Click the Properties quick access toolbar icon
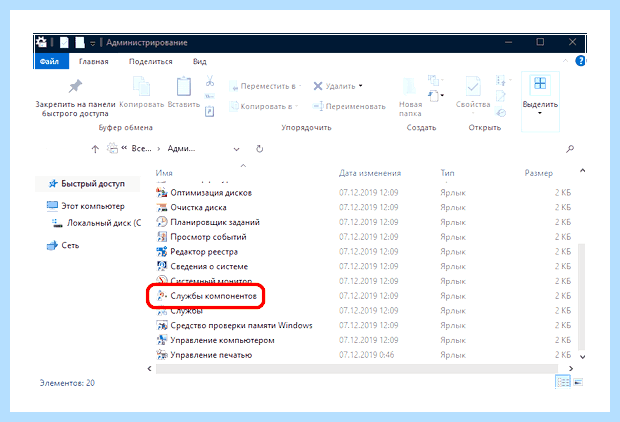 point(64,42)
